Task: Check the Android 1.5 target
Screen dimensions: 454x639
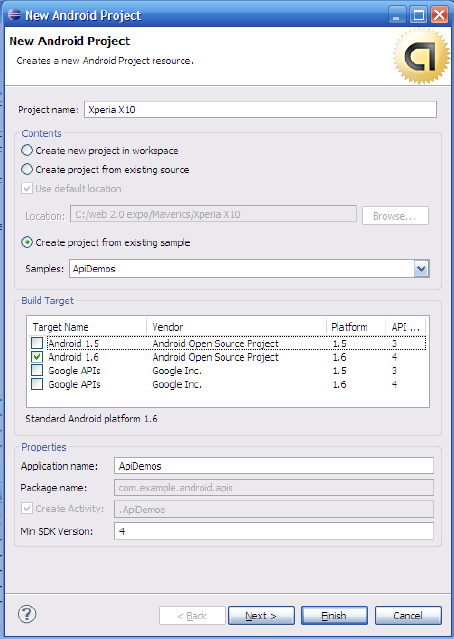Action: tap(37, 343)
